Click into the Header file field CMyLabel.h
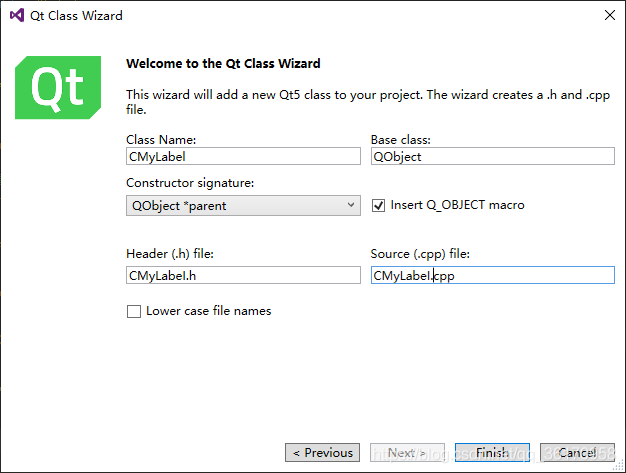The width and height of the screenshot is (626, 473). click(x=243, y=275)
